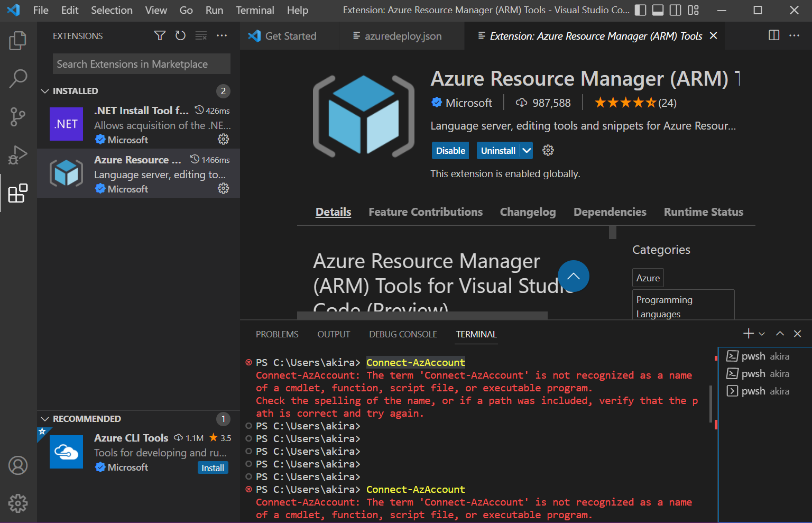Open extension settings gear beside Uninstall
The image size is (812, 523).
point(548,150)
